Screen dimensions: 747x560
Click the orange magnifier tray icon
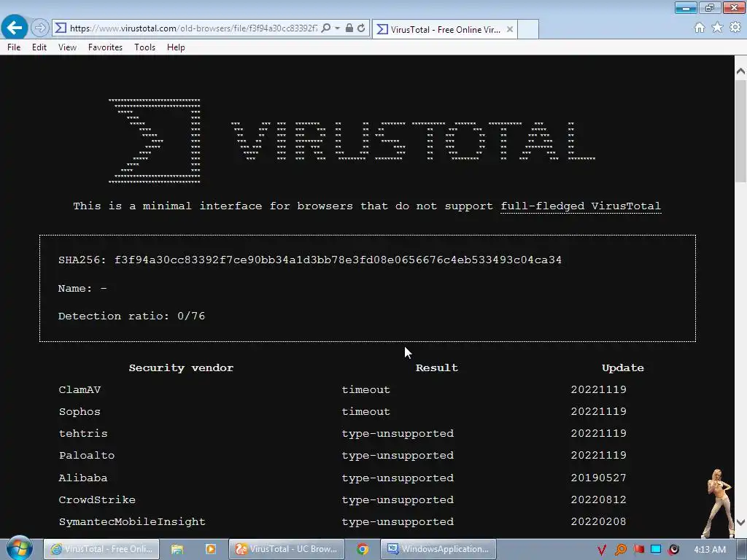tap(620, 550)
